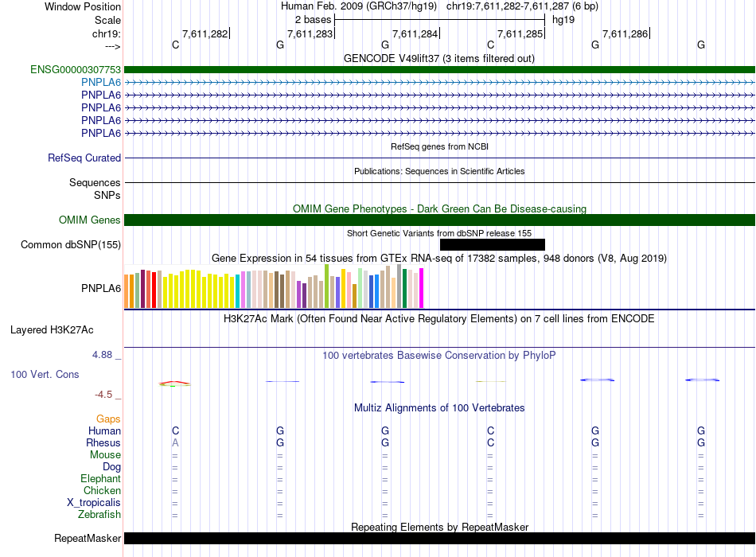Click 'Repeating Elements by RepeatMasker' title
756x557 pixels.
(439, 527)
